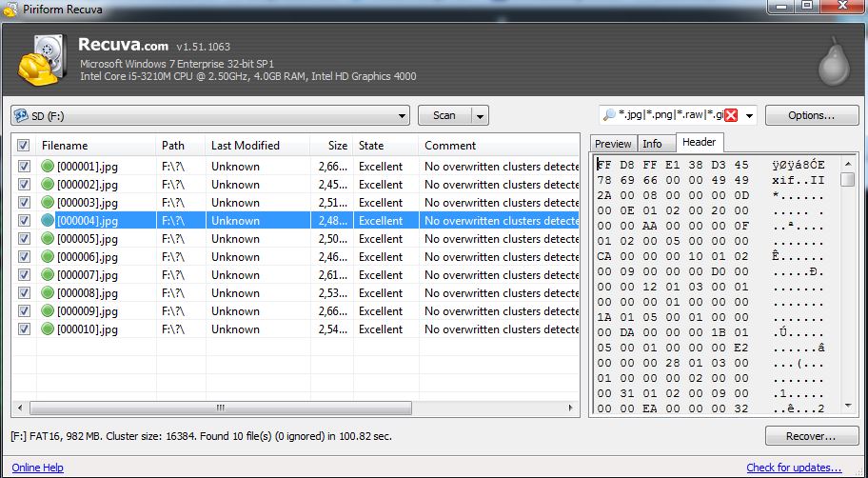Uncheck the checkbox for [000003].jpg

coord(24,203)
